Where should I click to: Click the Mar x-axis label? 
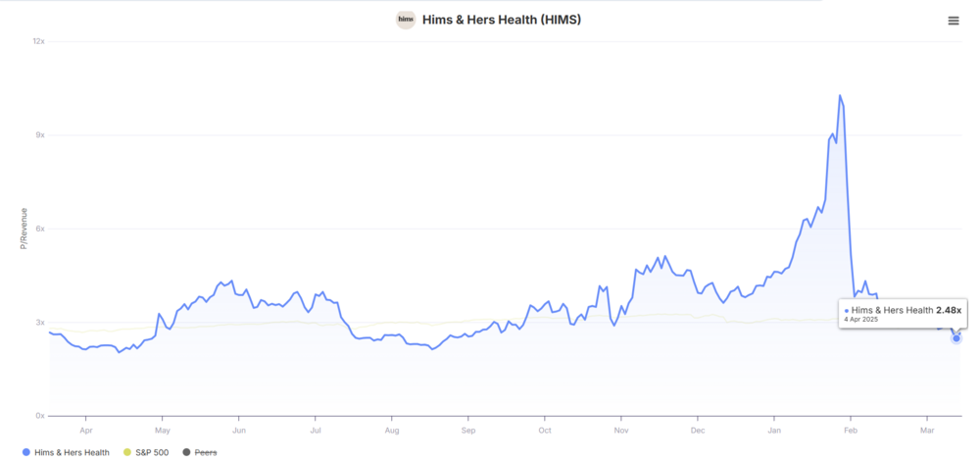pyautogui.click(x=927, y=432)
